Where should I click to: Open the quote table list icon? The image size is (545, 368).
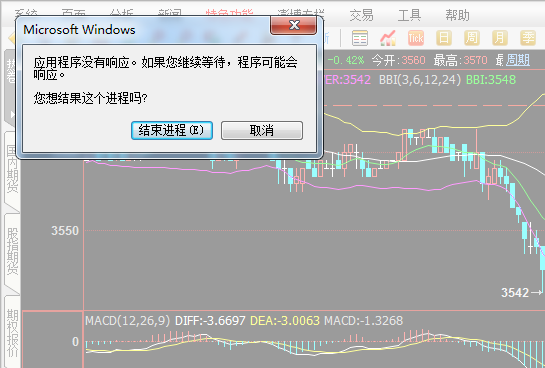(x=360, y=38)
